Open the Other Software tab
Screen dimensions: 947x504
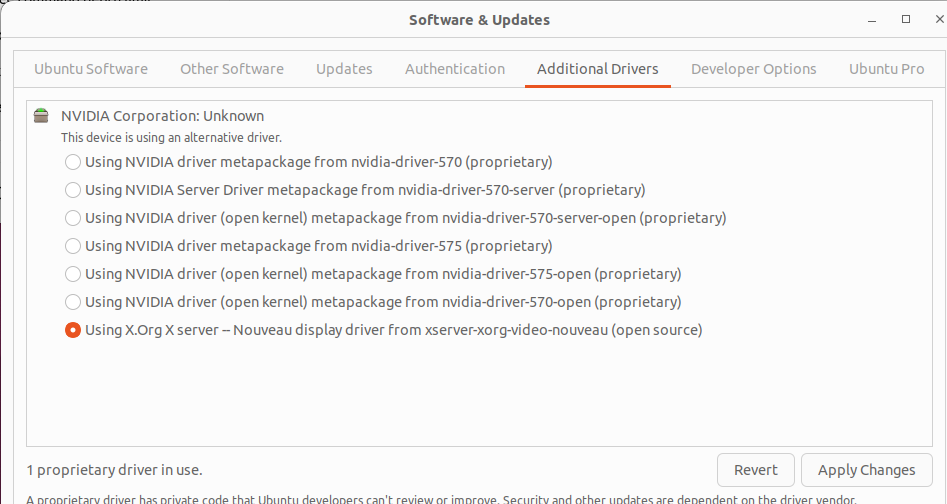(232, 69)
